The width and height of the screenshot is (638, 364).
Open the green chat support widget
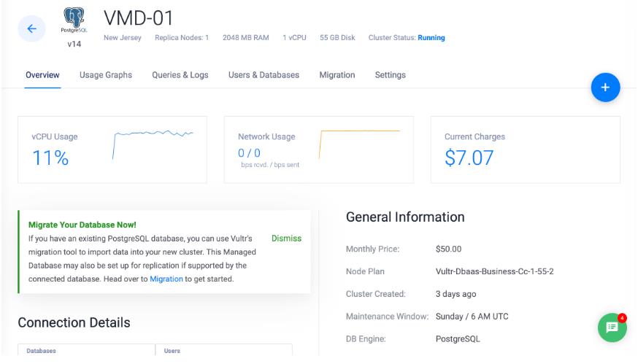click(612, 328)
